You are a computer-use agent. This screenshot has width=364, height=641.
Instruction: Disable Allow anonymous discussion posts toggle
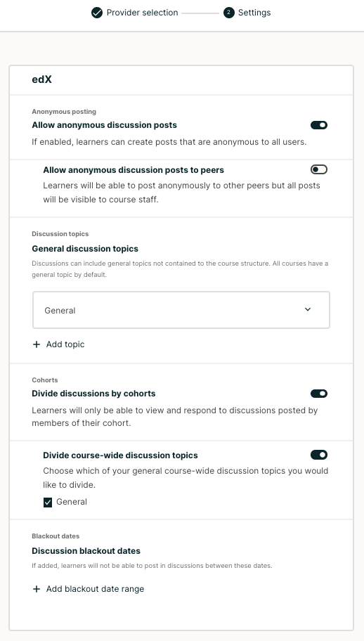point(319,125)
